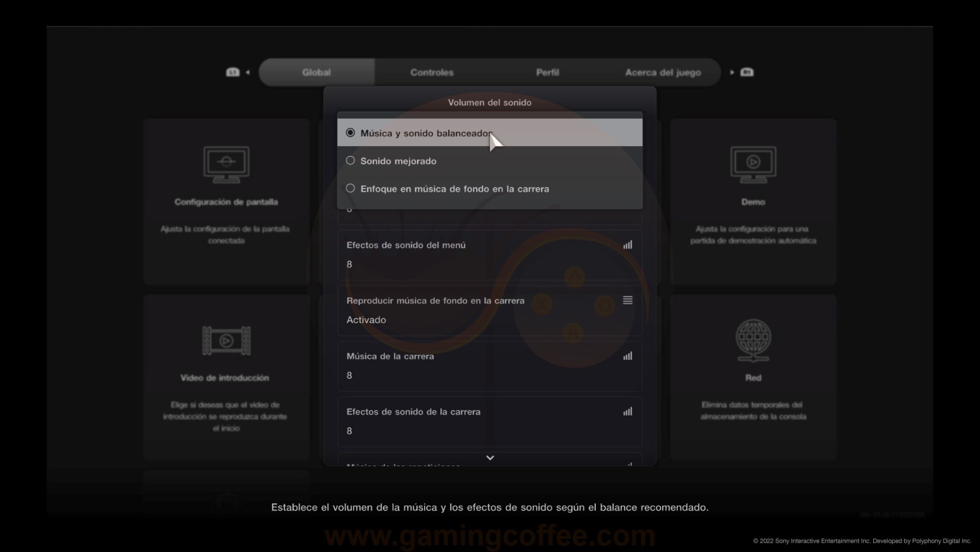Click the Demo play-screen icon

coord(754,164)
